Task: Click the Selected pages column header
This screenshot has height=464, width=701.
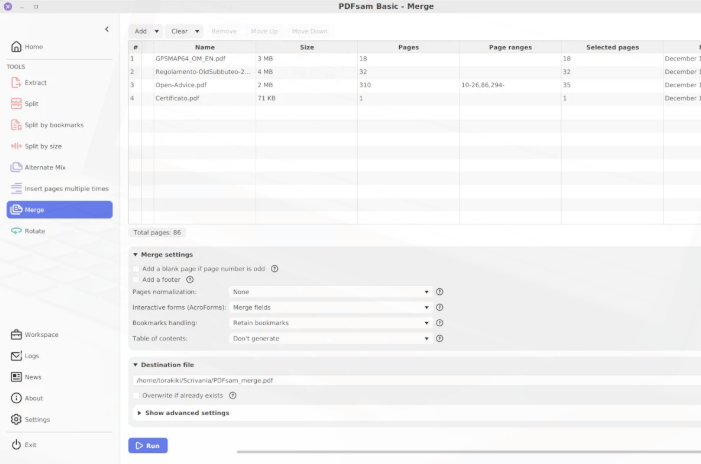Action: tap(612, 47)
